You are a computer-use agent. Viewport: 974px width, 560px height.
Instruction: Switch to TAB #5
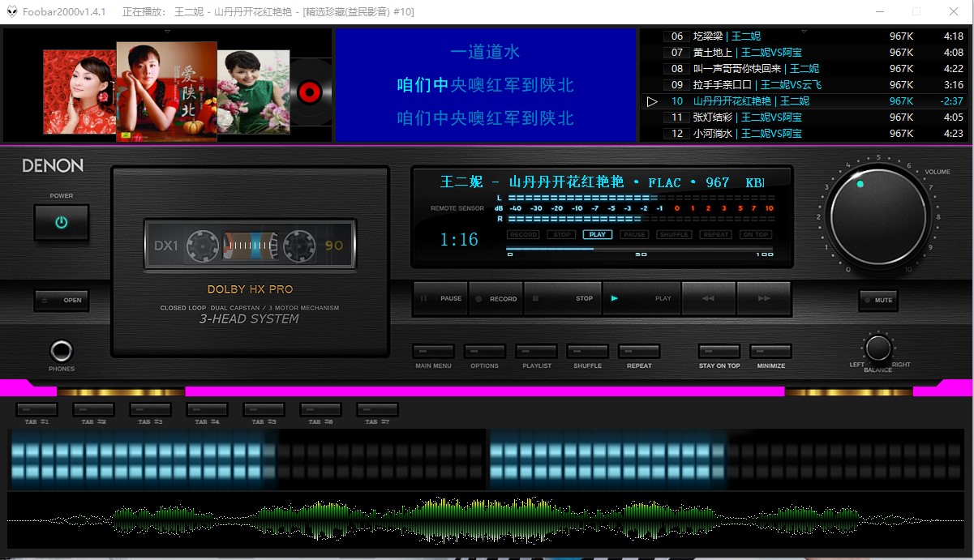coord(264,410)
